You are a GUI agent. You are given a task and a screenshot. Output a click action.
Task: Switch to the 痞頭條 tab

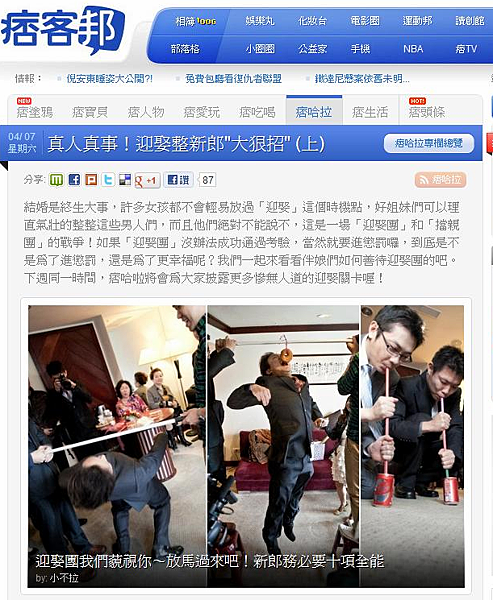tap(426, 112)
